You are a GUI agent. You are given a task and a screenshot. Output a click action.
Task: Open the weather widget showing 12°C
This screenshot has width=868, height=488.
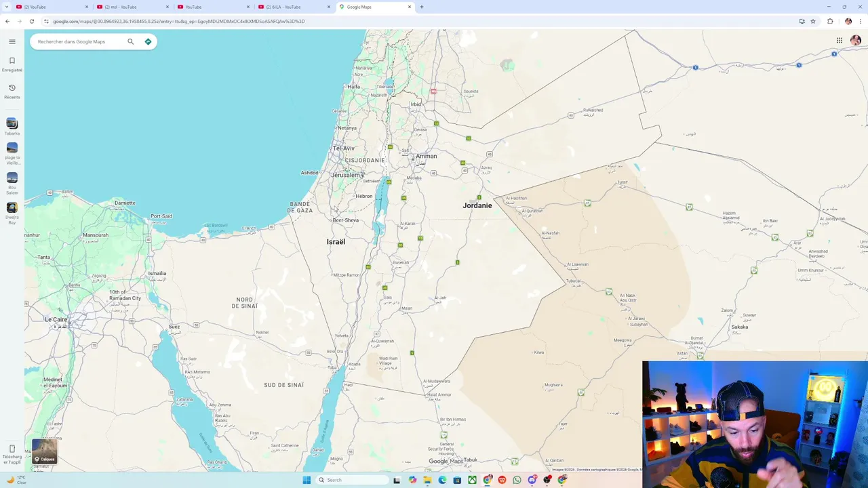(x=16, y=480)
